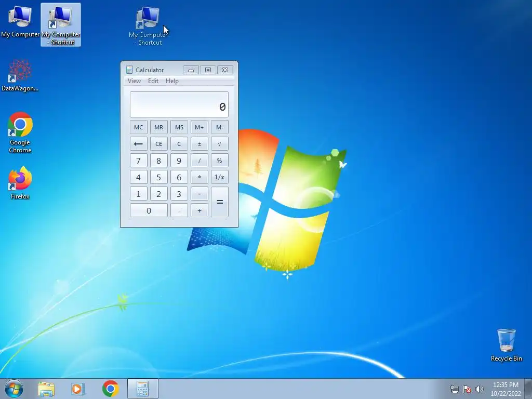
Task: Click the 1/x reciprocal button
Action: 220,177
